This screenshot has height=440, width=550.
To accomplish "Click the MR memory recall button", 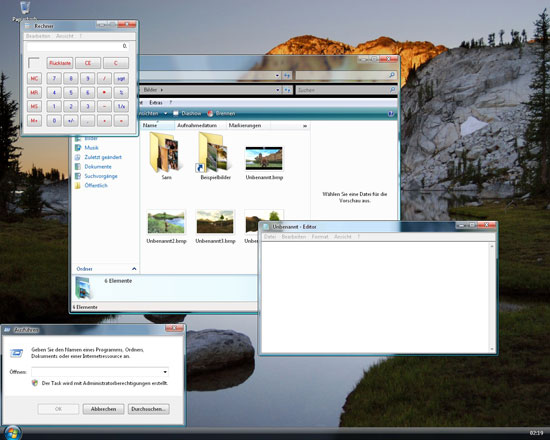I will (x=34, y=93).
